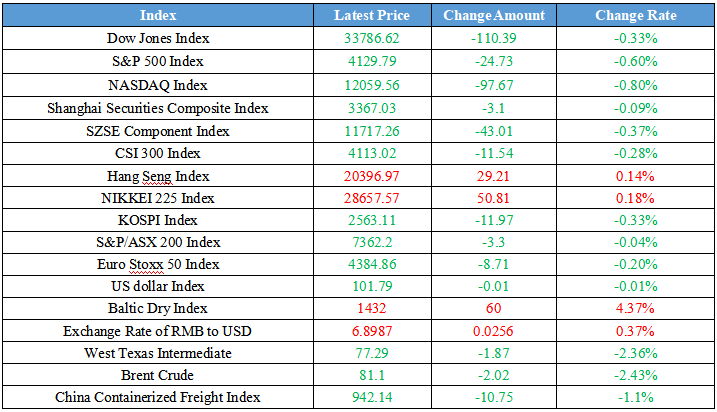Select the Latest Price column header

coord(370,15)
